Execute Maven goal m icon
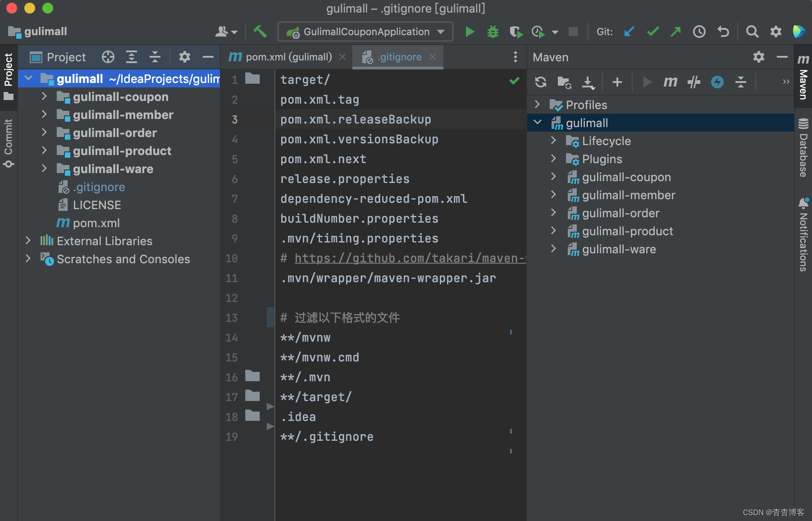This screenshot has height=521, width=812. 670,82
